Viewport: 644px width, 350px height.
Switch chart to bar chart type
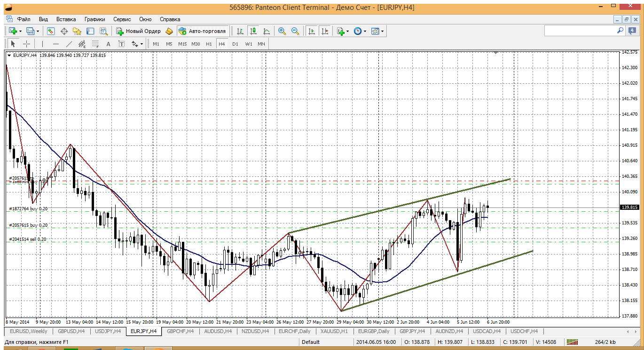(240, 31)
